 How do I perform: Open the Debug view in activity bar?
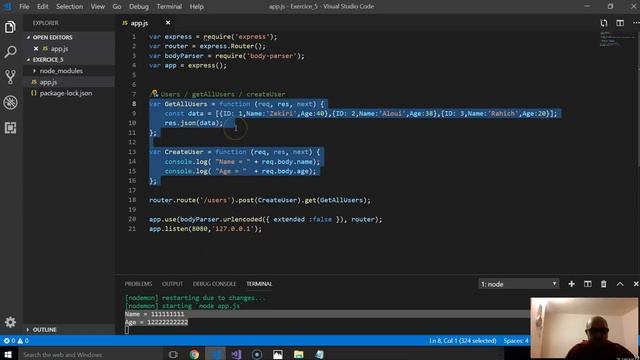10,102
